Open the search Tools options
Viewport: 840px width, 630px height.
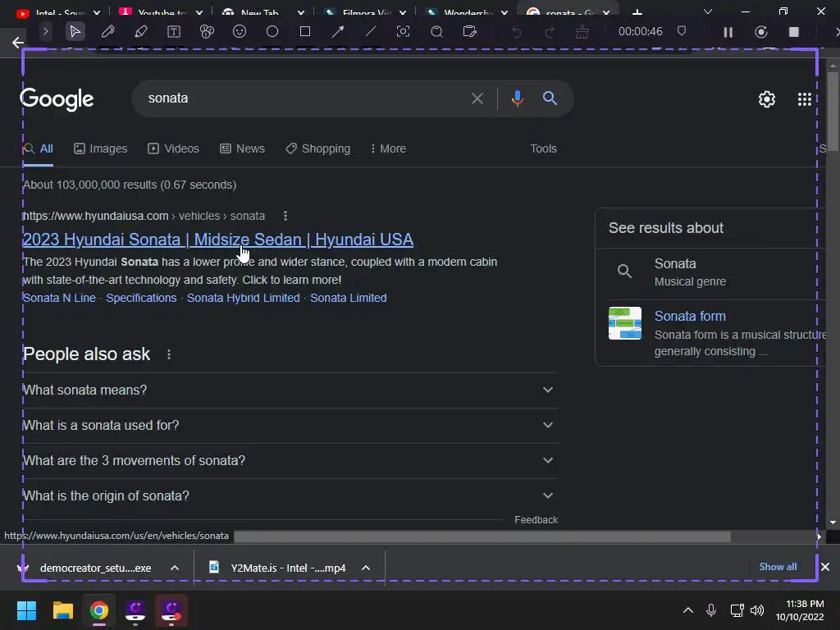543,149
